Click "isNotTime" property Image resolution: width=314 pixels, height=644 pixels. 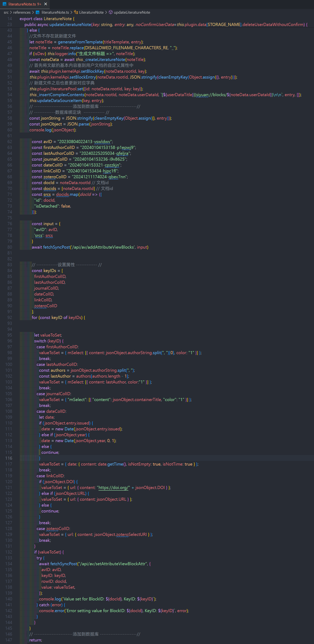tap(173, 464)
